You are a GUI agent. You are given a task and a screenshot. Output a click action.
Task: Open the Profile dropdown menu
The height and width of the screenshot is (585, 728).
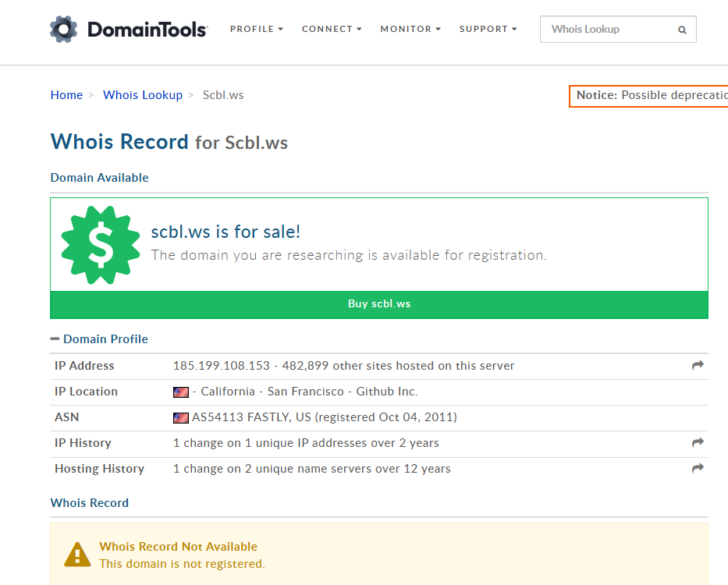pos(256,29)
